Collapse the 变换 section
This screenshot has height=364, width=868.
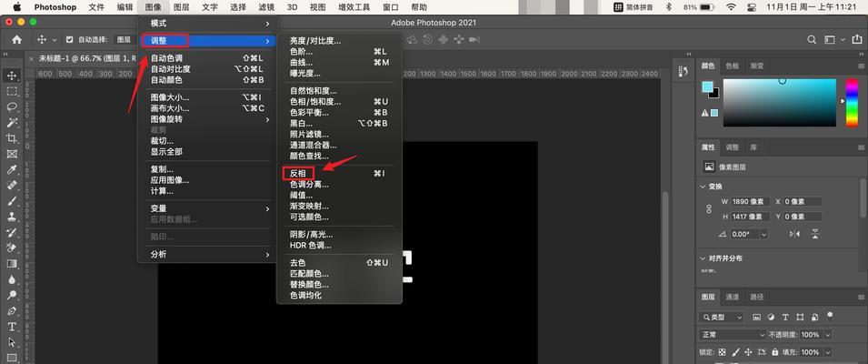tap(703, 187)
